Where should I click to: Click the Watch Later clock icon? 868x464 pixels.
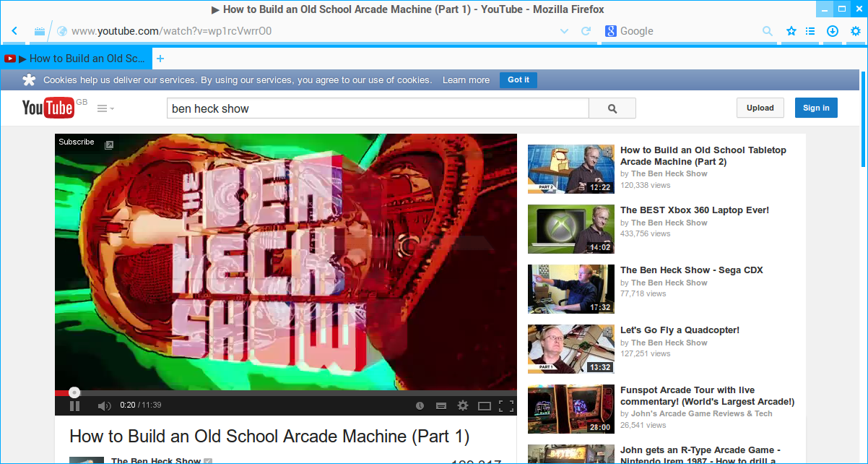click(x=420, y=405)
